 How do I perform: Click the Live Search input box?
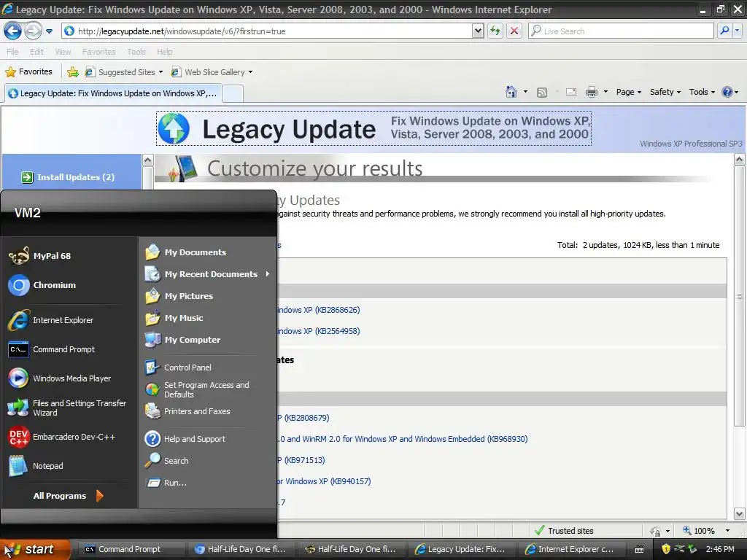(x=621, y=31)
